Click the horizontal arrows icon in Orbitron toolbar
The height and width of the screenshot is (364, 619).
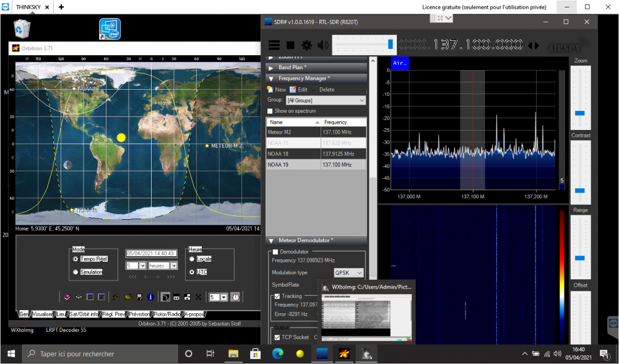pyautogui.click(x=176, y=297)
